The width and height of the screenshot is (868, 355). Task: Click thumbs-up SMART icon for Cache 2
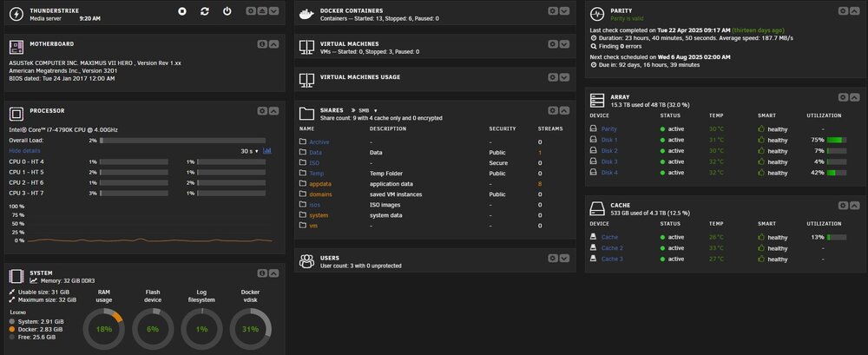click(761, 248)
